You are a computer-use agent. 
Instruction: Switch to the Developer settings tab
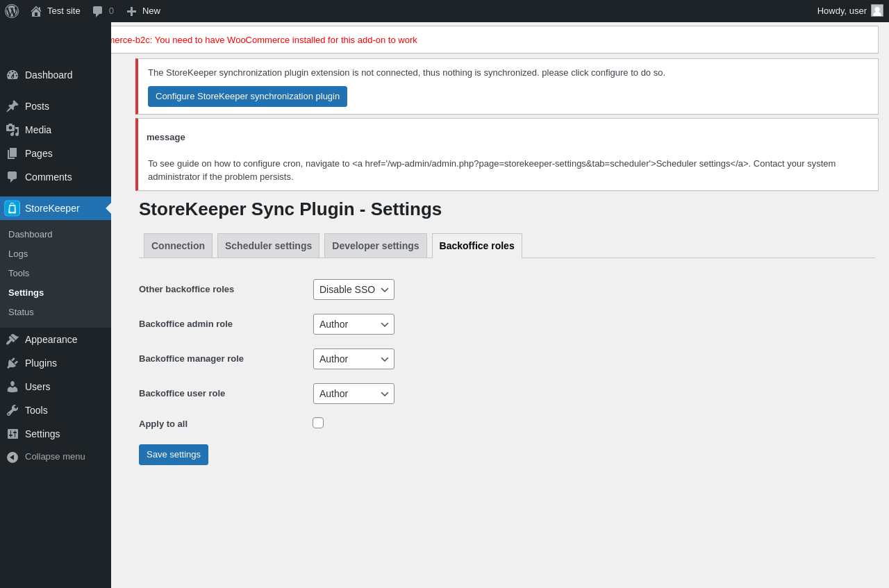[375, 246]
